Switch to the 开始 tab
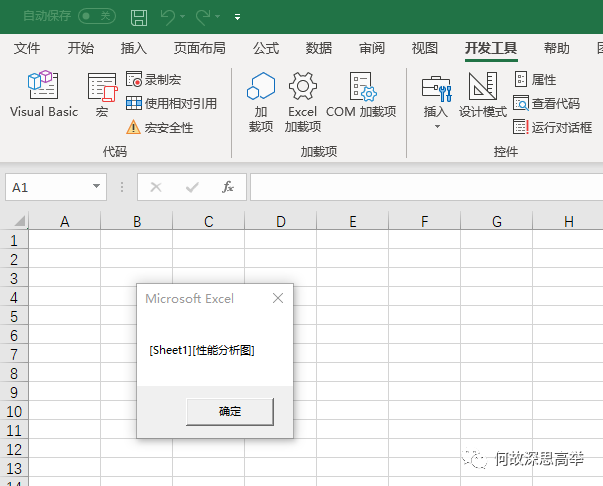Screen dimensions: 603x486 point(80,48)
